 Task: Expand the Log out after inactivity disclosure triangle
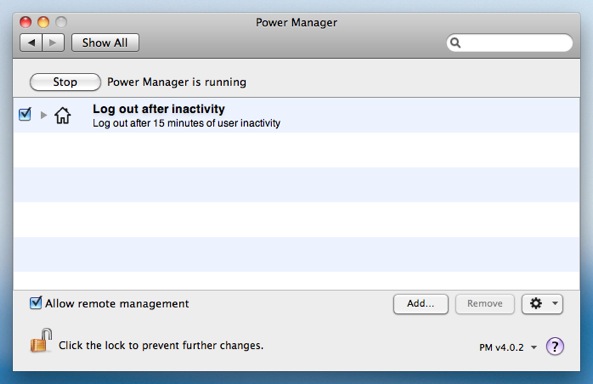click(43, 115)
